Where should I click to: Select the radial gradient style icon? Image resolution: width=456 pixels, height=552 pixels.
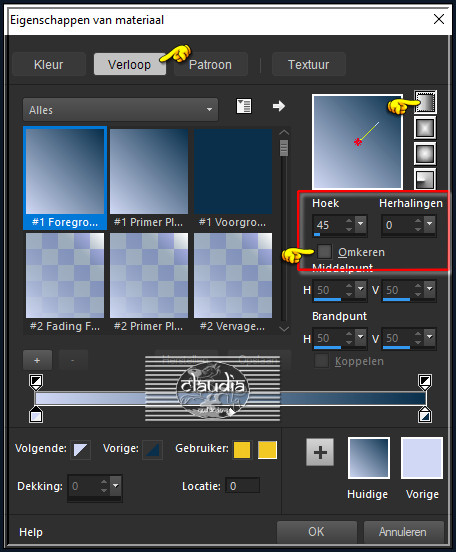tap(425, 179)
